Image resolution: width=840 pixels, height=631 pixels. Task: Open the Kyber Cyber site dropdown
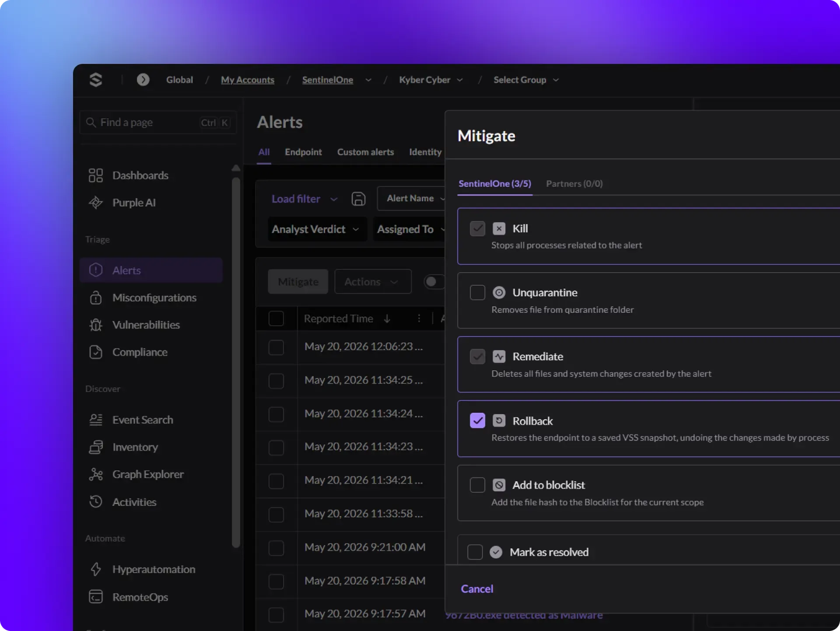(431, 80)
